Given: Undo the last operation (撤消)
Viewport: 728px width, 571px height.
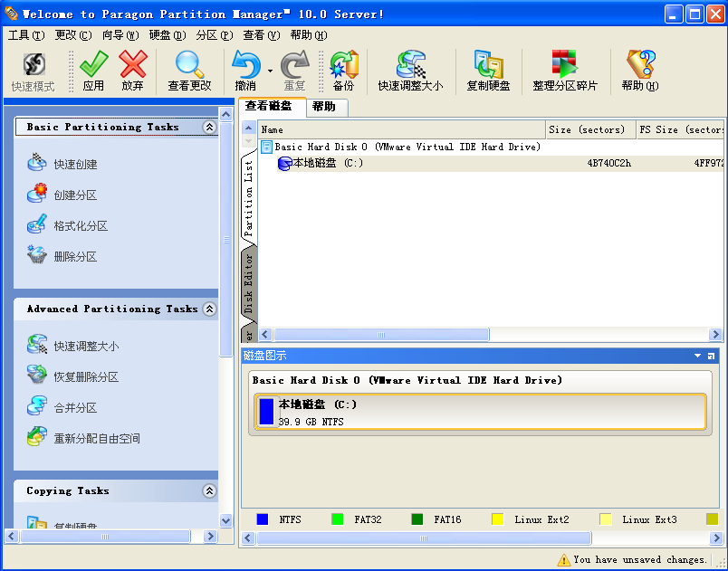Looking at the screenshot, I should coord(245,71).
